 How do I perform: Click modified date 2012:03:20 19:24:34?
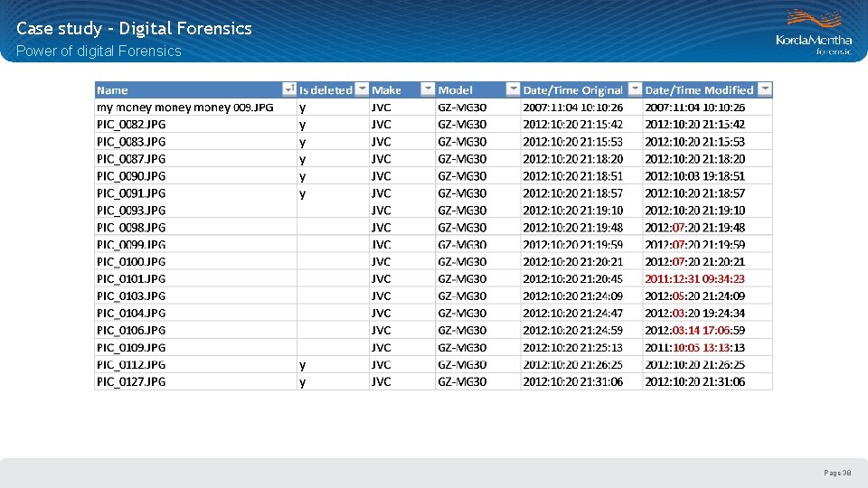(x=694, y=314)
